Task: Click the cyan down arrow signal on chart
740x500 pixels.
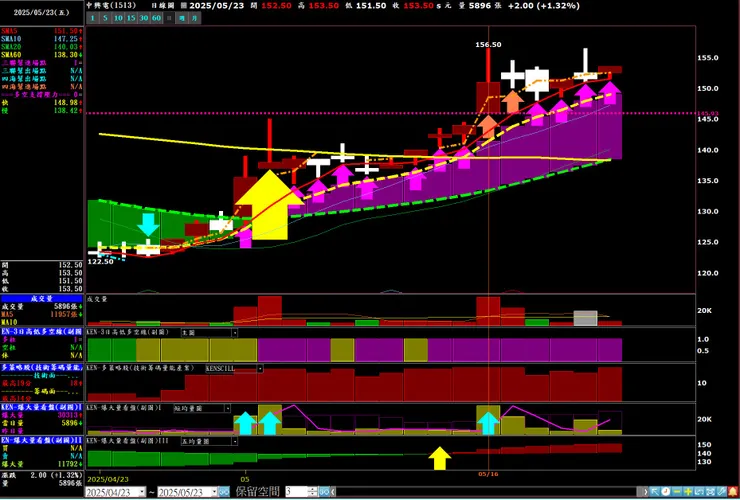Action: point(149,225)
